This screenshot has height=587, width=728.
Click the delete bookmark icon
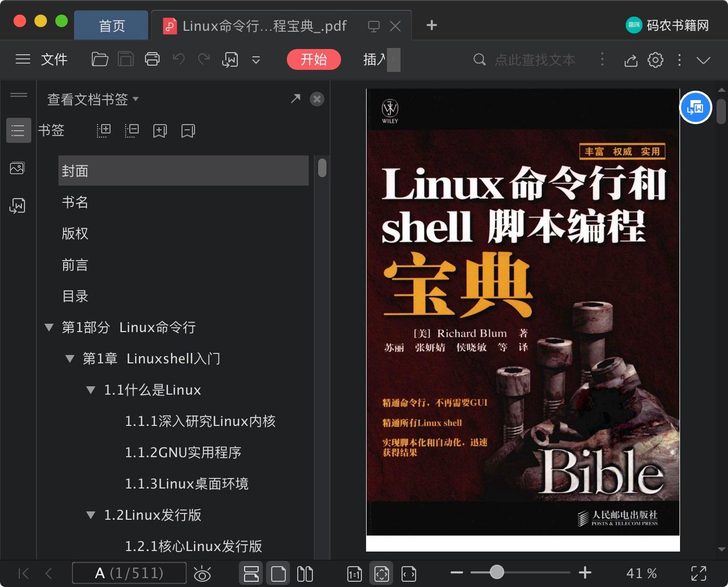pyautogui.click(x=188, y=131)
